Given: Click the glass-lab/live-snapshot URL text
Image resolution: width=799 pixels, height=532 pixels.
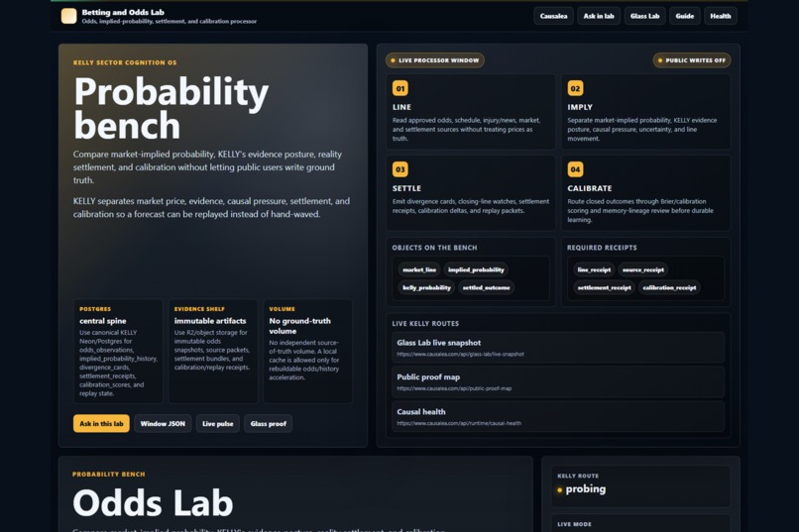Looking at the screenshot, I should [x=460, y=355].
